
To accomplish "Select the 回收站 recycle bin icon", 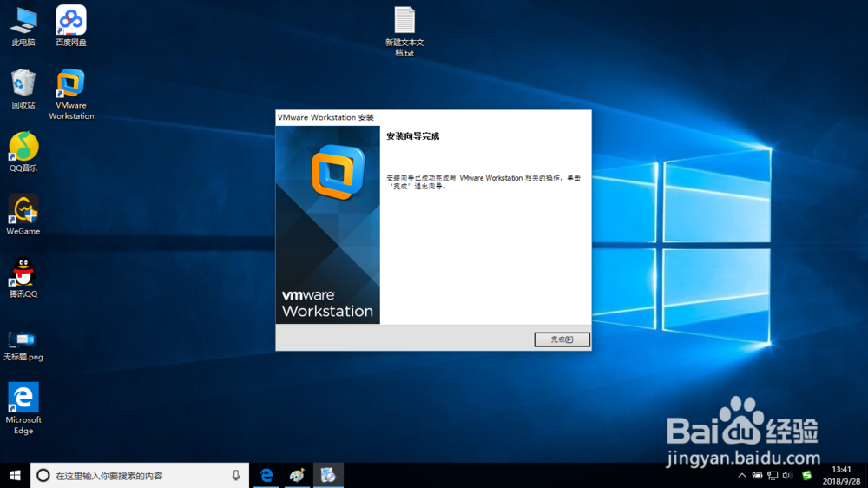I will 23,89.
